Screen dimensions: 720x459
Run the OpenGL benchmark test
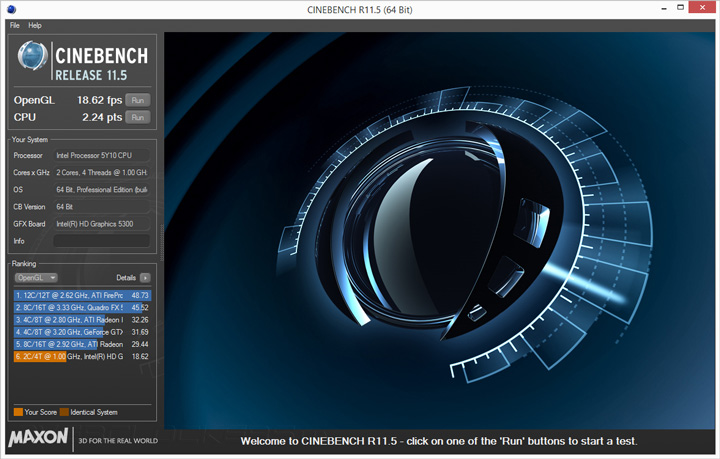138,100
